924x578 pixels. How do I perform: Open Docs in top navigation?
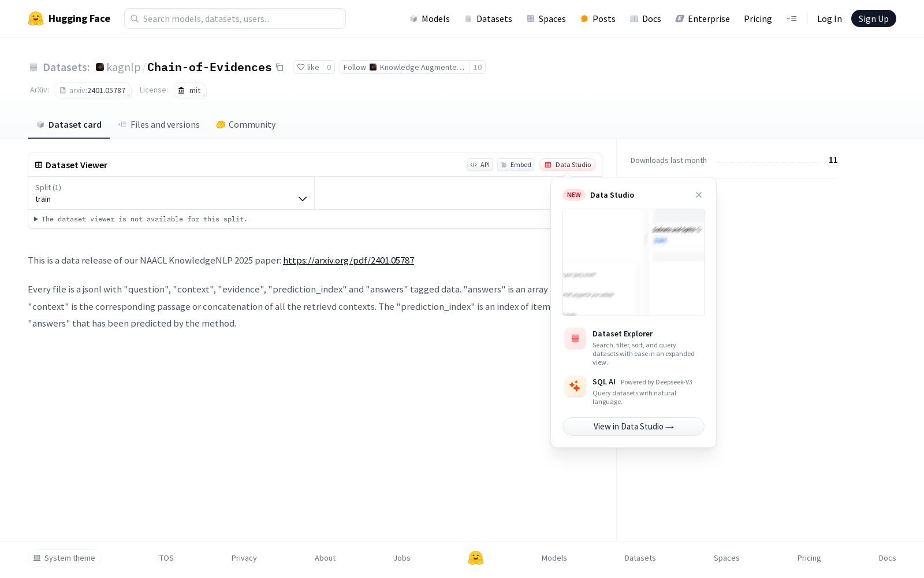tap(646, 18)
